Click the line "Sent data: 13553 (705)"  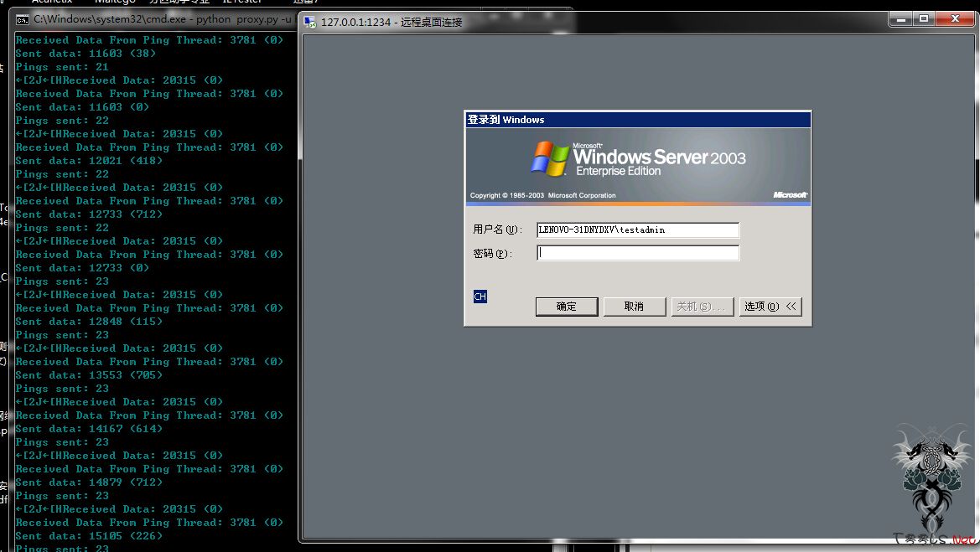pos(89,375)
